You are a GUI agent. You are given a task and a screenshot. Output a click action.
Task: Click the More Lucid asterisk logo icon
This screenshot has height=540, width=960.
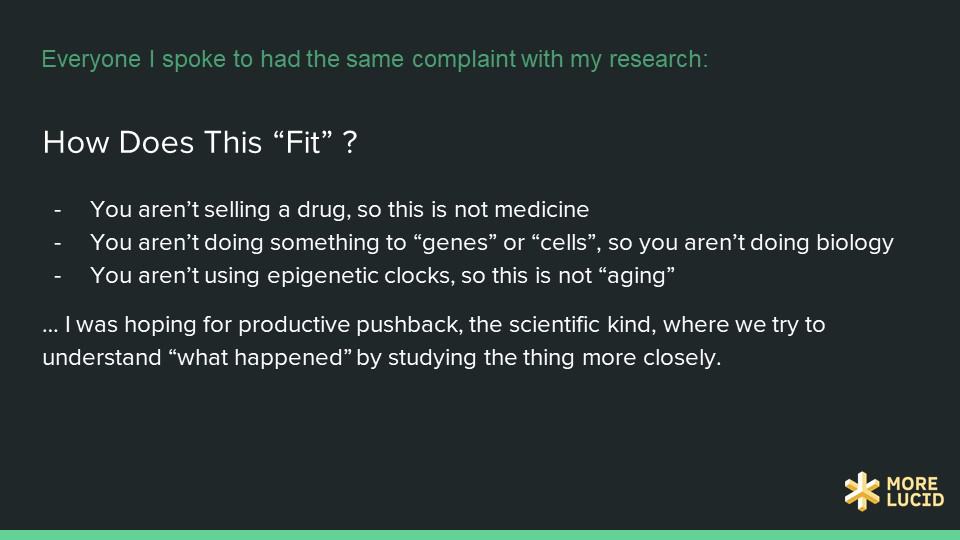[x=862, y=490]
